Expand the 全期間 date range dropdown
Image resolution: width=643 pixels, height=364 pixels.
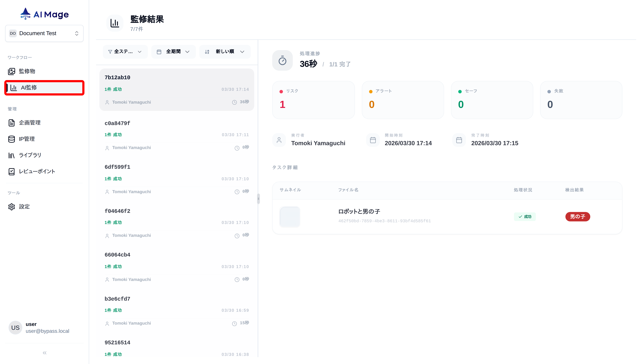[173, 52]
